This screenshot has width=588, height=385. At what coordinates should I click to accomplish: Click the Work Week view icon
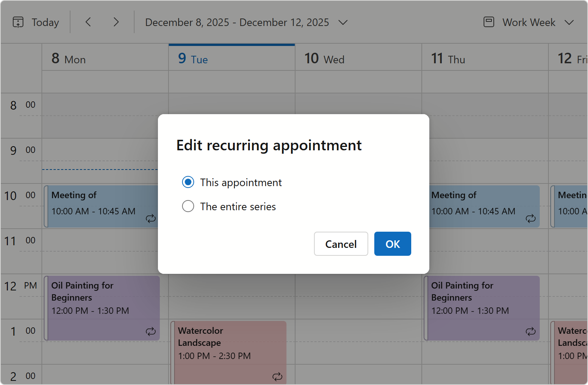click(x=489, y=22)
